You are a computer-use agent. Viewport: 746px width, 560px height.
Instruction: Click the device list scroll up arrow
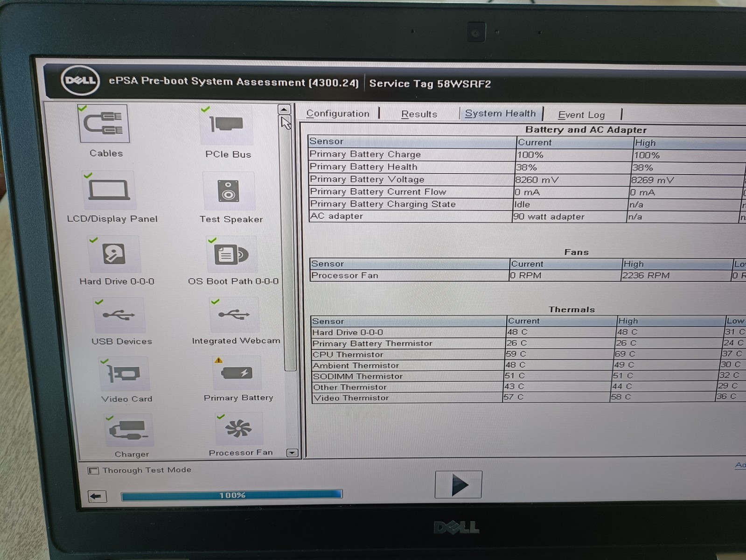(284, 110)
